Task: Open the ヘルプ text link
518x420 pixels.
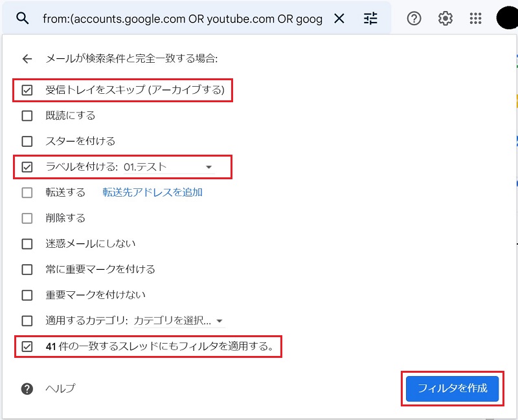Action: [x=60, y=388]
